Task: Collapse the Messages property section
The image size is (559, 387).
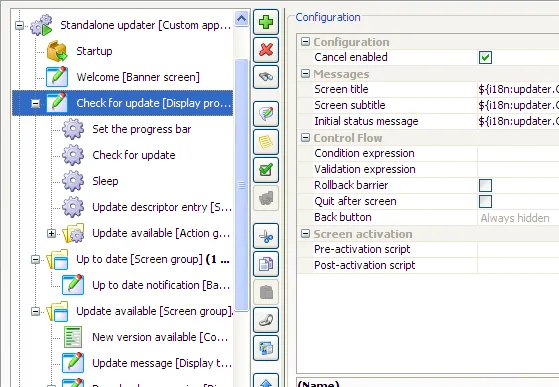Action: pyautogui.click(x=305, y=74)
